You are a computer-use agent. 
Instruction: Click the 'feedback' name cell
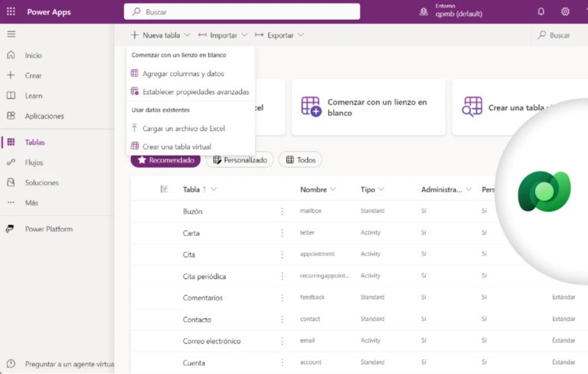click(x=312, y=297)
